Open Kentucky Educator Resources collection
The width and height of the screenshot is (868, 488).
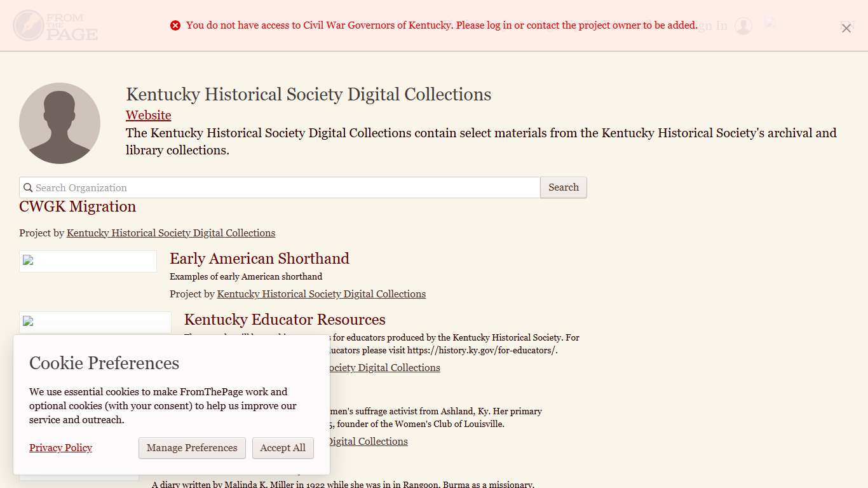pos(284,320)
